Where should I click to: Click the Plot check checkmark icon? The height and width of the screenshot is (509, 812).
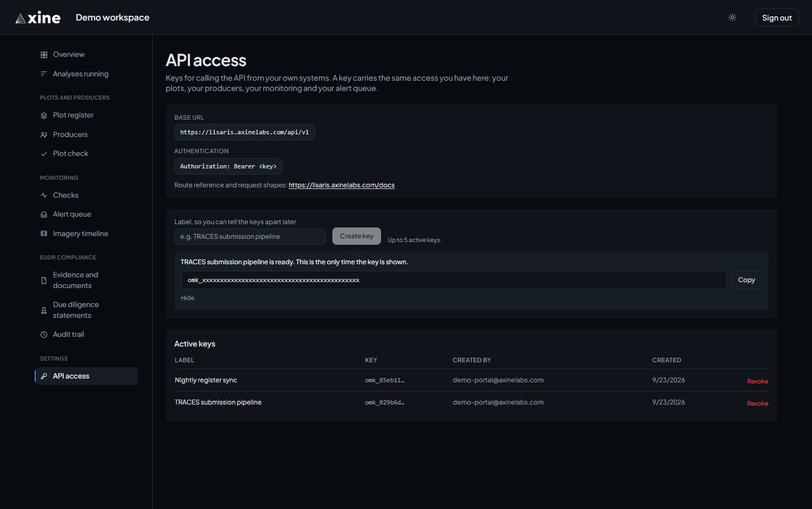(x=44, y=154)
